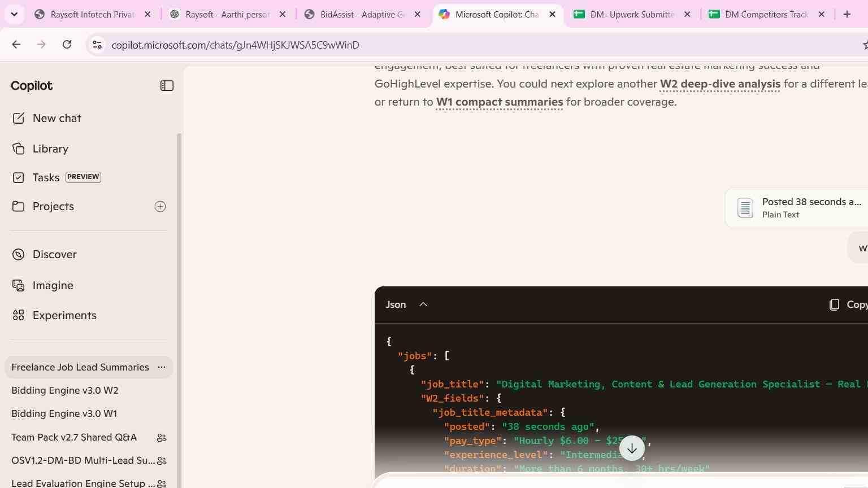Open the Discover compass icon
The height and width of the screenshot is (488, 868).
click(x=19, y=254)
